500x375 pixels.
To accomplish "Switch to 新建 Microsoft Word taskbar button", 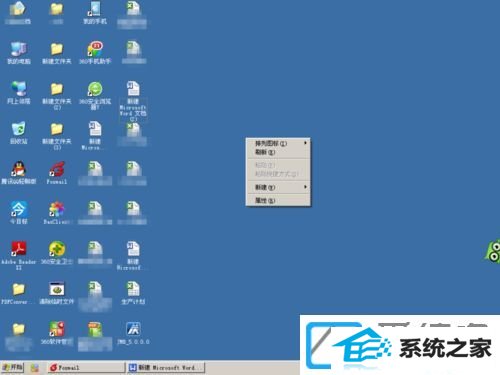I will [166, 367].
